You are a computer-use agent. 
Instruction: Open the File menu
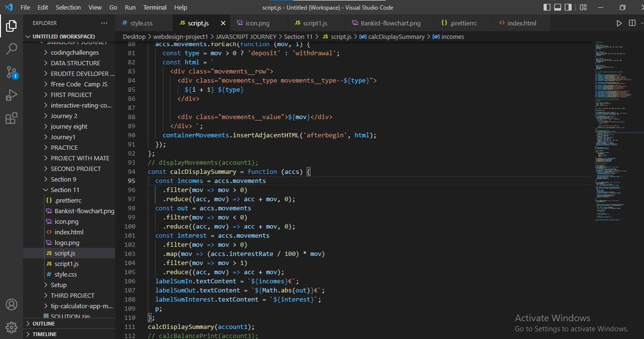(x=25, y=8)
